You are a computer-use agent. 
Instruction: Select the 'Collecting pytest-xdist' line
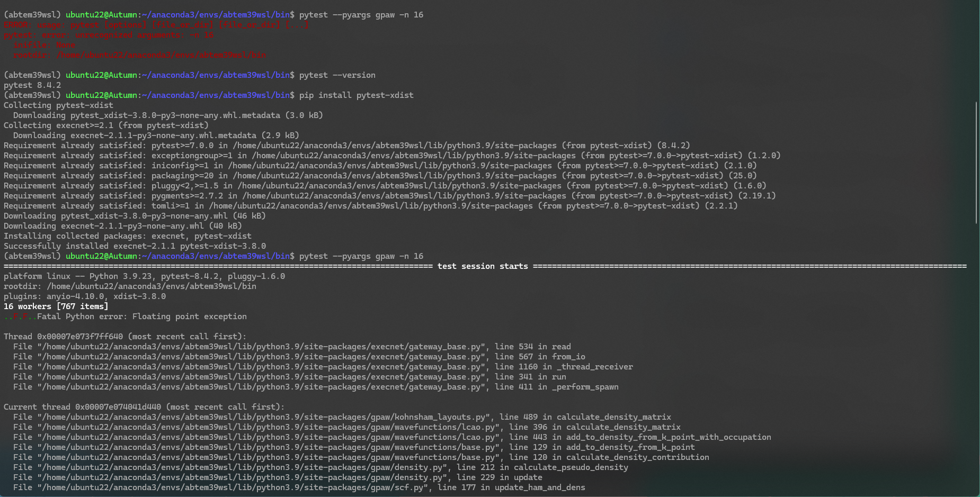pyautogui.click(x=58, y=105)
